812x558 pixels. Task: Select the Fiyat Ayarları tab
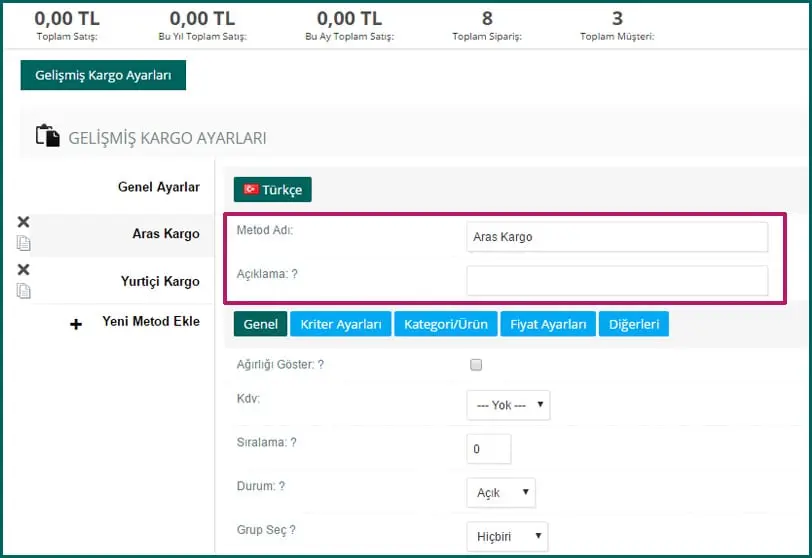(x=548, y=324)
